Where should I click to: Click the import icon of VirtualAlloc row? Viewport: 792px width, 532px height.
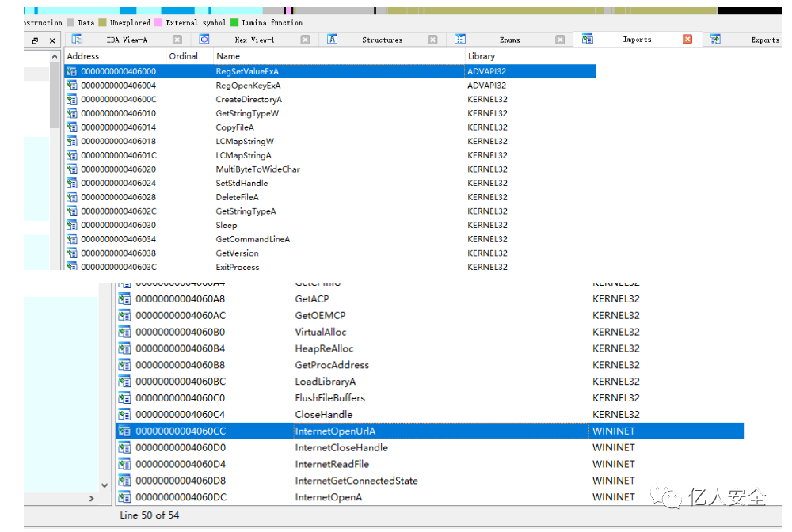tap(124, 332)
